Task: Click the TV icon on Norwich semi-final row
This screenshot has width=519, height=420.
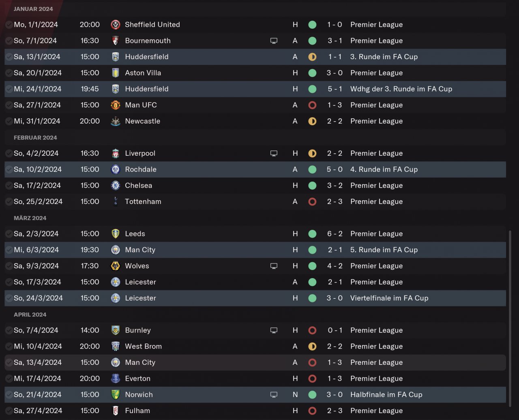Action: [274, 395]
